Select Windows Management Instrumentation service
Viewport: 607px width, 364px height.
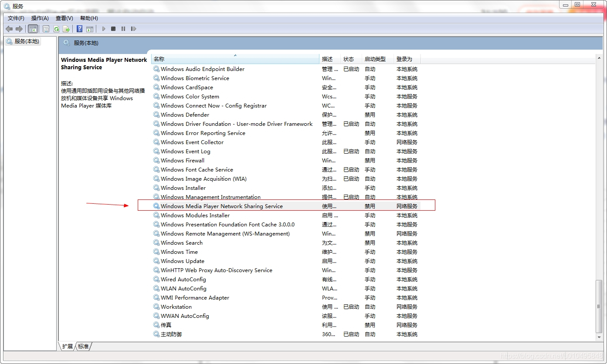tap(286, 197)
